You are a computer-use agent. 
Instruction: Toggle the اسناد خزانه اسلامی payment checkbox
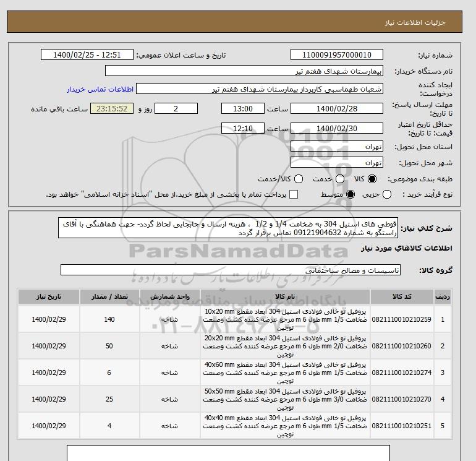[294, 194]
